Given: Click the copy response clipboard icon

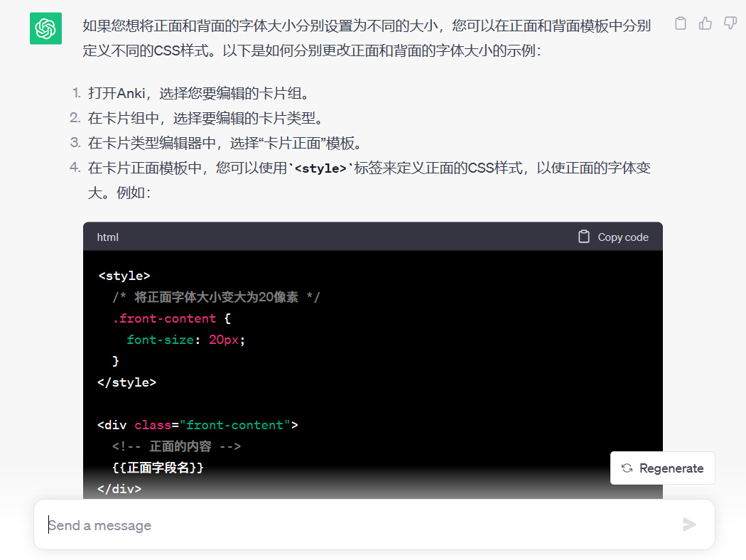Looking at the screenshot, I should 680,23.
